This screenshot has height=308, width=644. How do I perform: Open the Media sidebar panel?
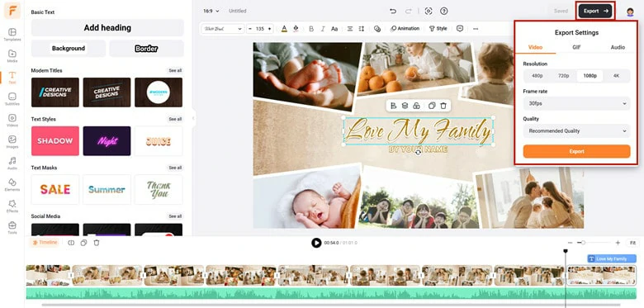click(12, 56)
